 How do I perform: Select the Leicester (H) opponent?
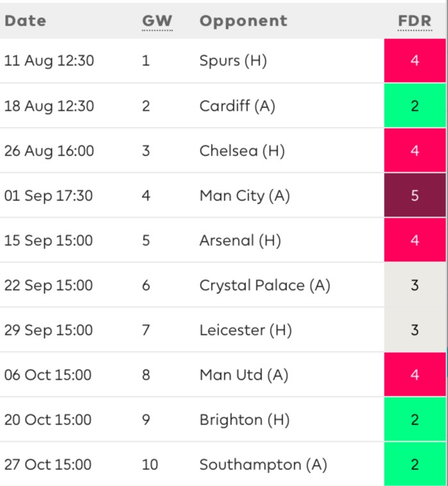245,330
